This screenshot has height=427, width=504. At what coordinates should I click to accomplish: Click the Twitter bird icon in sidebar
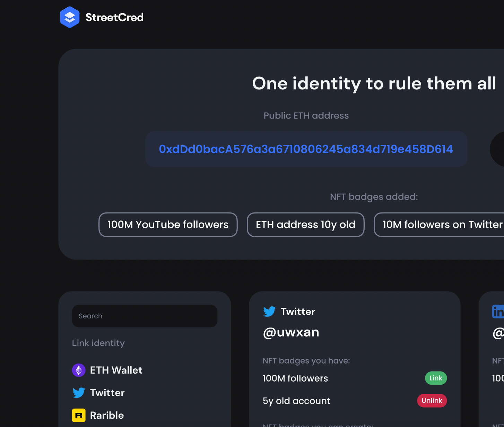[79, 393]
